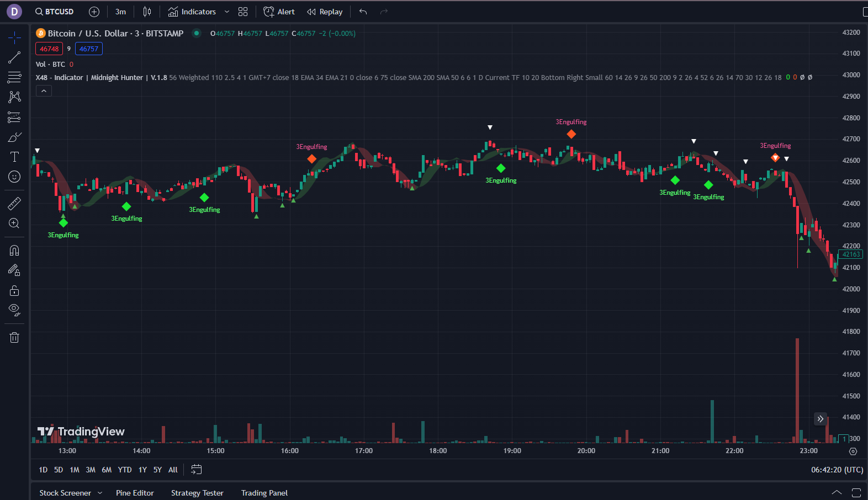Expand the Stock Screener dropdown arrow
The image size is (868, 500).
click(x=100, y=493)
